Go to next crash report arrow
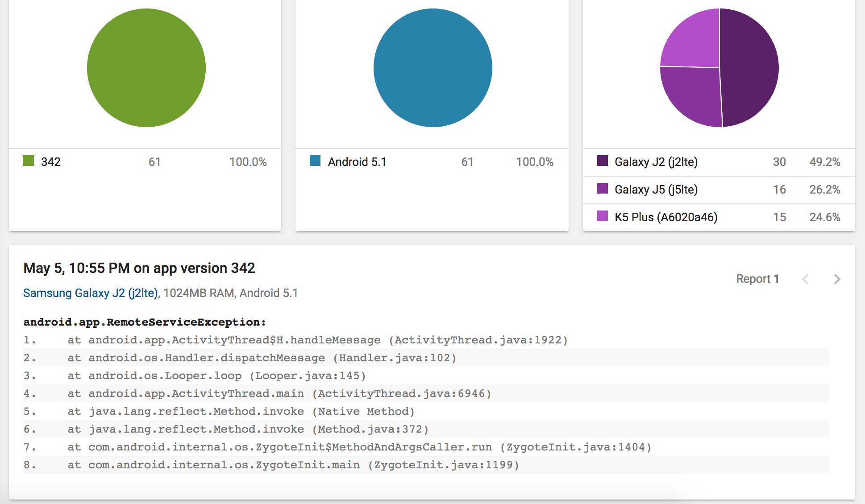The image size is (865, 504). [x=837, y=279]
